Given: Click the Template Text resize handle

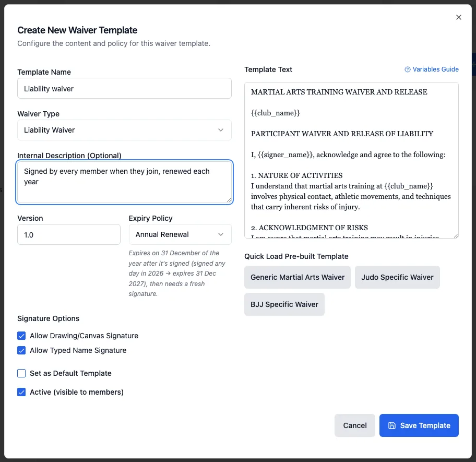Looking at the screenshot, I should pyautogui.click(x=456, y=235).
